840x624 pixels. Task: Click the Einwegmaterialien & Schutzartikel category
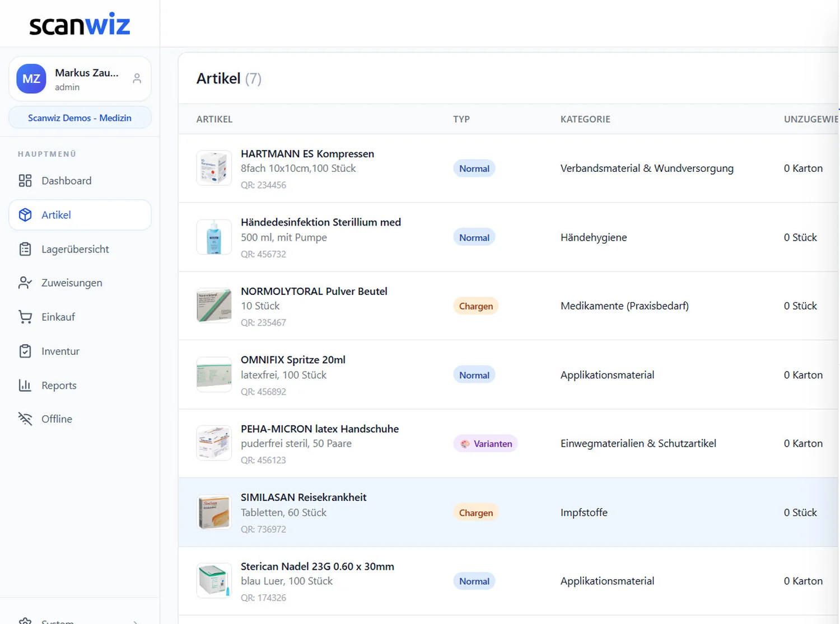click(638, 443)
